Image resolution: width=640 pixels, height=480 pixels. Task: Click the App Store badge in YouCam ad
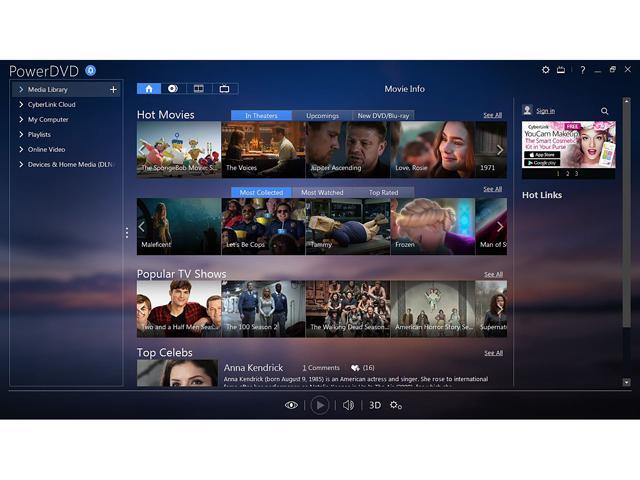pyautogui.click(x=542, y=155)
